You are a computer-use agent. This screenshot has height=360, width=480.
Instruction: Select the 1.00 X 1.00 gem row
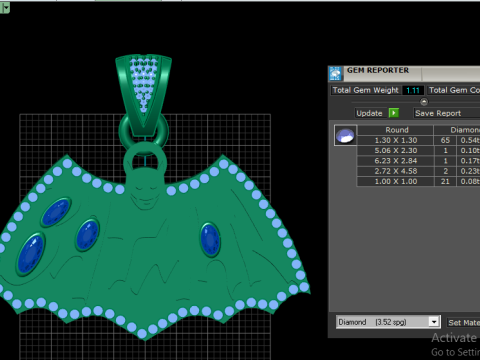point(418,181)
